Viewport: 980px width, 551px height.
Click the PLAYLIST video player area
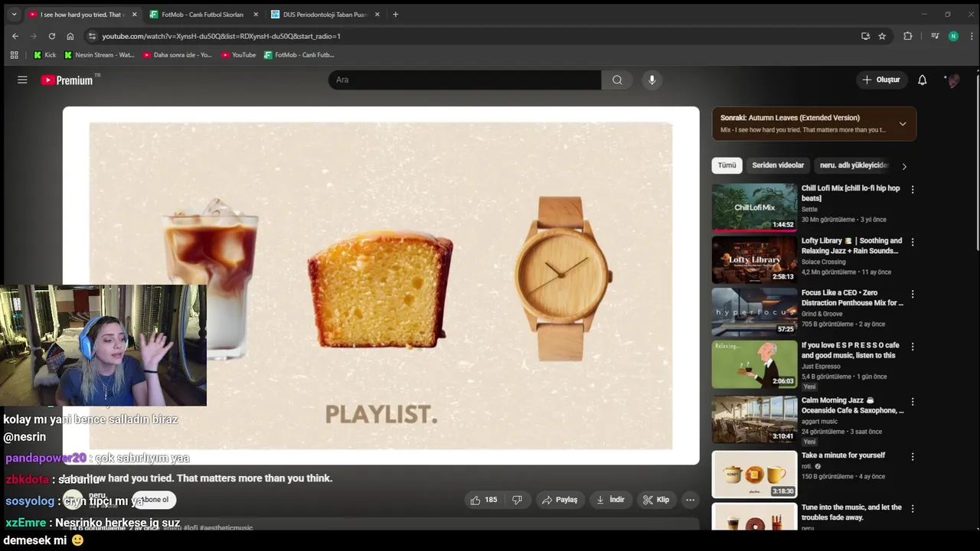pos(381,285)
